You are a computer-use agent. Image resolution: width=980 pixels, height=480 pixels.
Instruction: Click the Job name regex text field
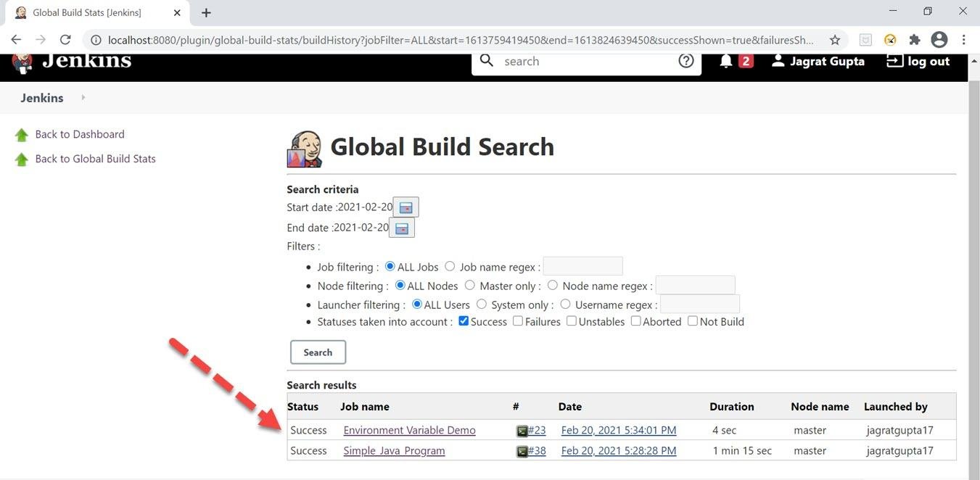[x=582, y=266]
